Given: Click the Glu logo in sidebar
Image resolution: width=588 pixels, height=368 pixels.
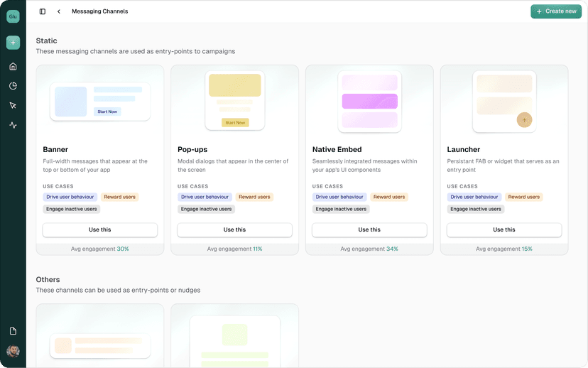Looking at the screenshot, I should 13,16.
